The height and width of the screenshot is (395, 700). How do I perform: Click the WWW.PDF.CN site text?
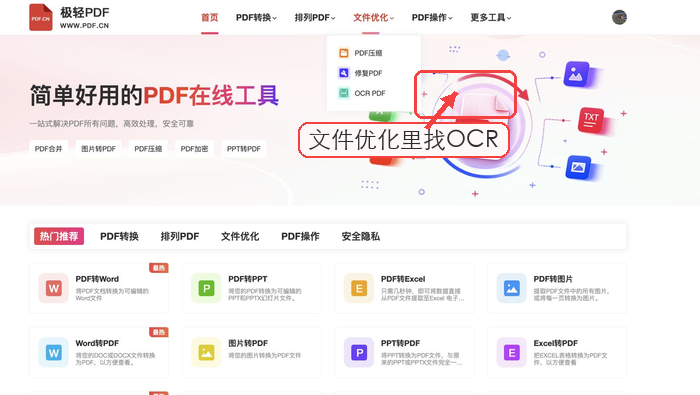click(x=84, y=26)
